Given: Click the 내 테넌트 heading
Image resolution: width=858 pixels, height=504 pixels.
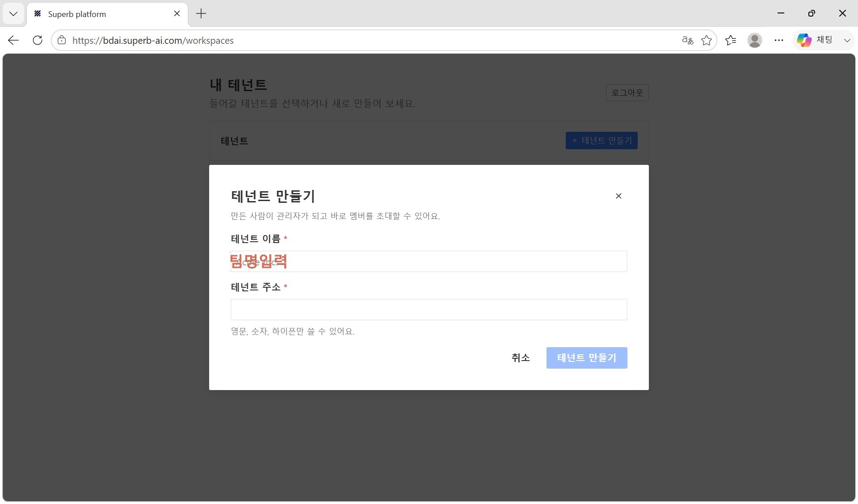Looking at the screenshot, I should point(238,85).
